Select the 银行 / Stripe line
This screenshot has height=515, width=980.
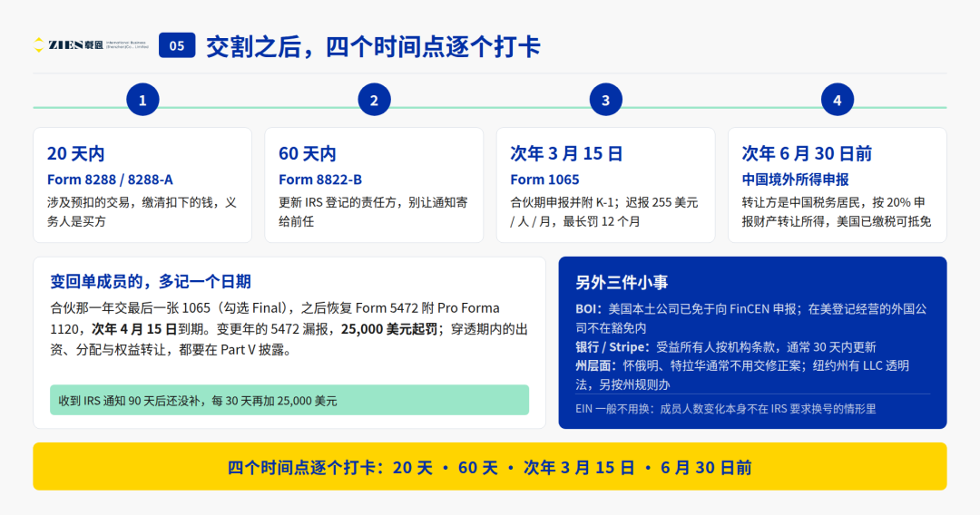pos(726,347)
